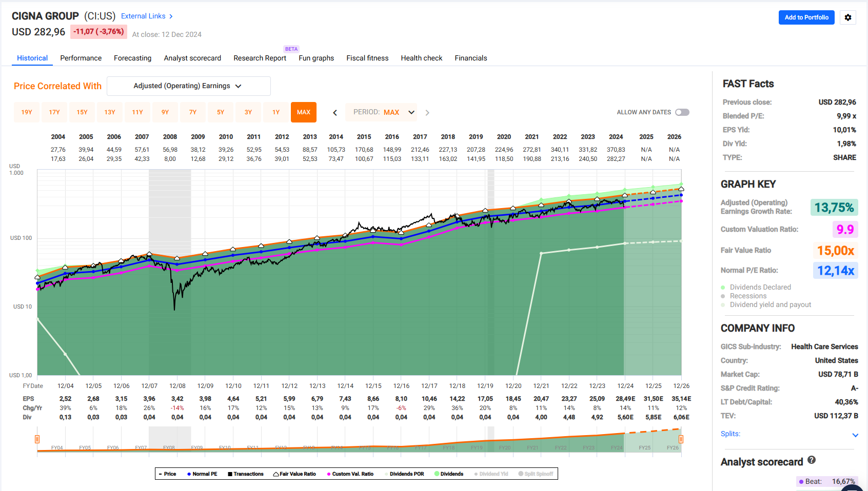Switch to the Forecasting tab

pyautogui.click(x=132, y=58)
